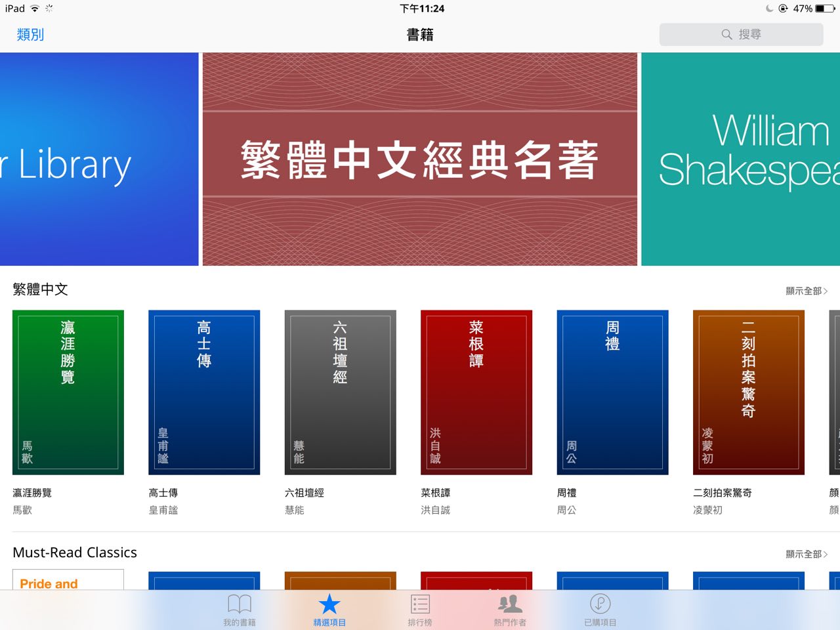
Task: Show all Must-Read Classics books
Action: 807,554
